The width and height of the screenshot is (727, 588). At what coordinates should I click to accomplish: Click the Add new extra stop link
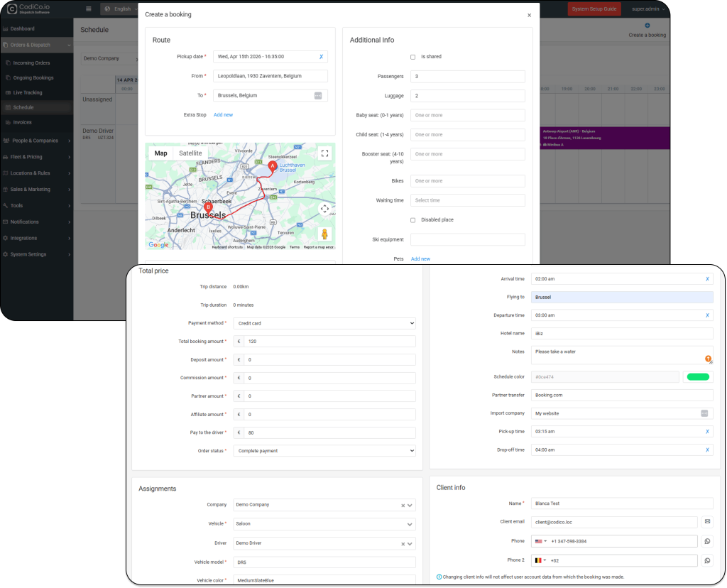(223, 115)
